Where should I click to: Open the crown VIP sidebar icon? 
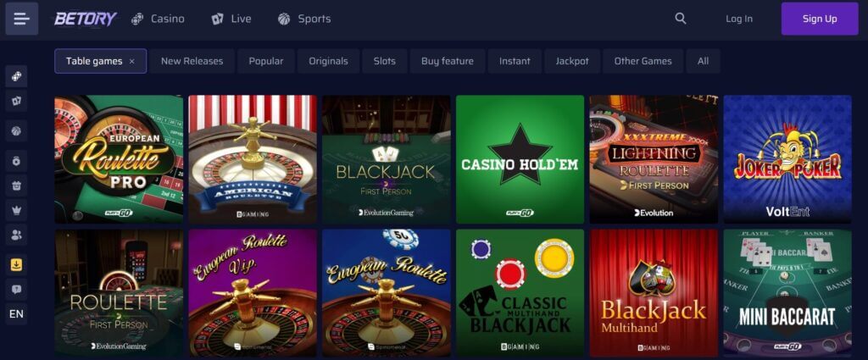(17, 210)
